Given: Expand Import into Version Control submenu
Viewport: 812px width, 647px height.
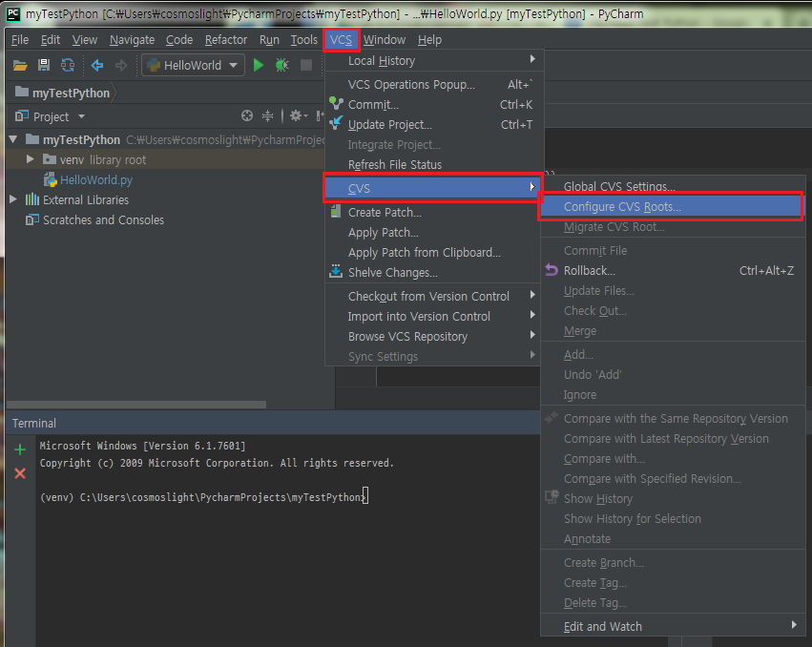Looking at the screenshot, I should click(x=532, y=315).
